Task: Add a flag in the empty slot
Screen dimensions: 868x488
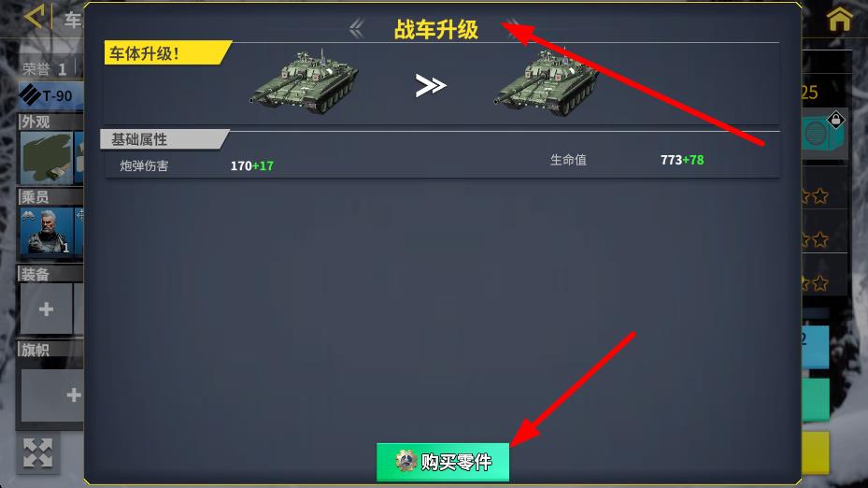Action: point(52,395)
